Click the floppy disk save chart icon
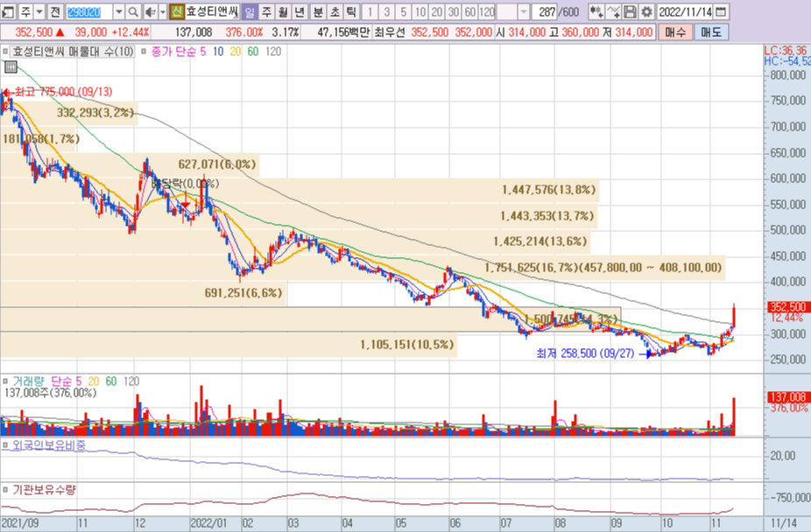This screenshot has height=532, width=811. click(630, 11)
